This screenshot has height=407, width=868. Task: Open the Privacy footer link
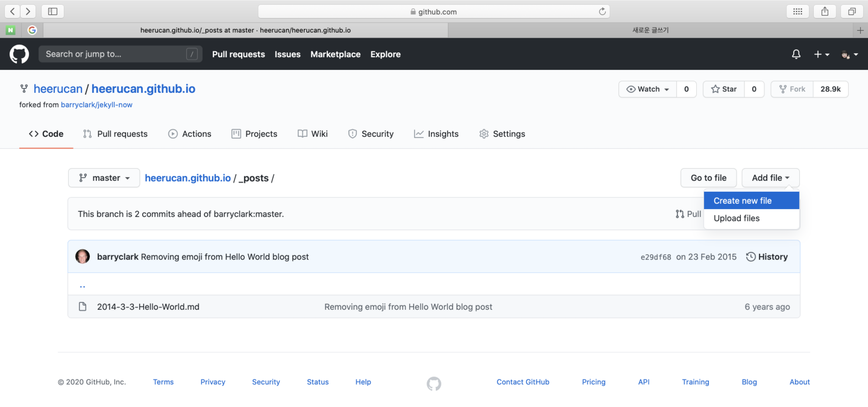[213, 382]
